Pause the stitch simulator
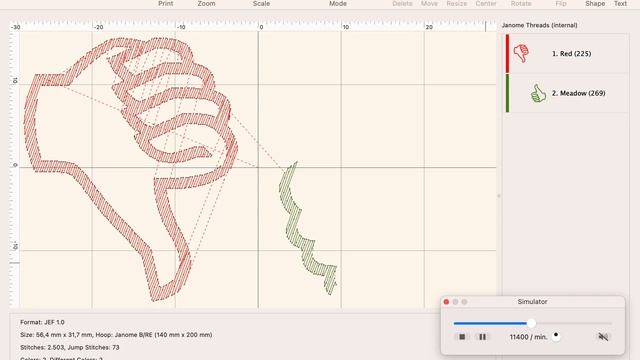640x360 pixels. (482, 337)
